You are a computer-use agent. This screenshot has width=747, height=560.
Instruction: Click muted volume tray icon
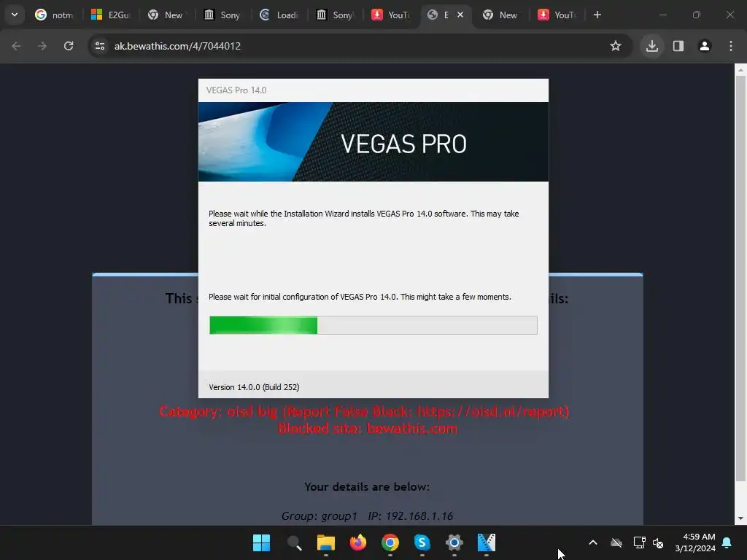click(659, 542)
